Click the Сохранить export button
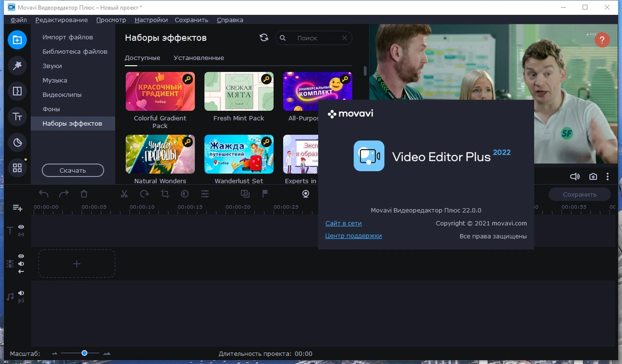Screen dimensions: 622x364 click(x=580, y=194)
